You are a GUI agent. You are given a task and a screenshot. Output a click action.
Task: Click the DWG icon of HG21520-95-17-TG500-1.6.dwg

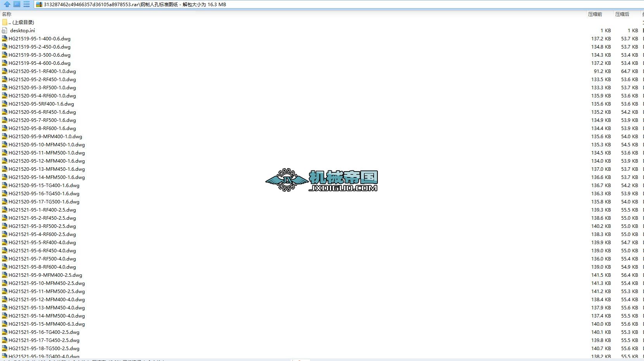(x=5, y=201)
